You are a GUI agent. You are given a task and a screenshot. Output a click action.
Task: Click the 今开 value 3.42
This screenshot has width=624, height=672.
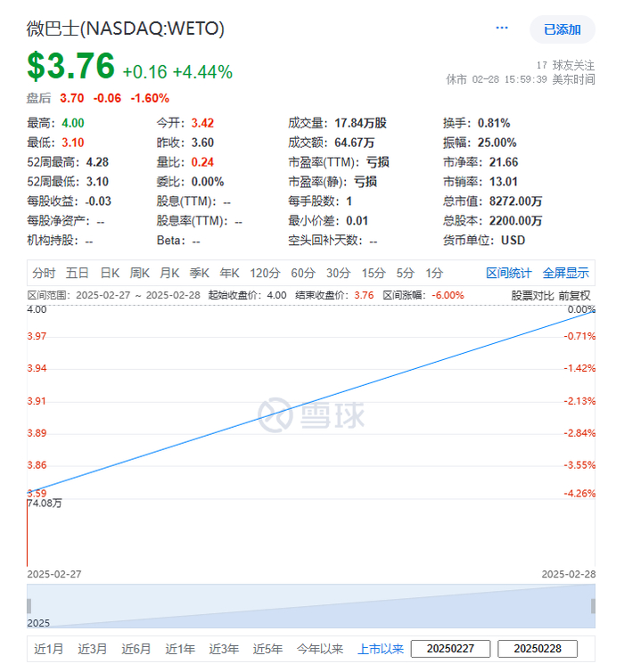(x=202, y=123)
